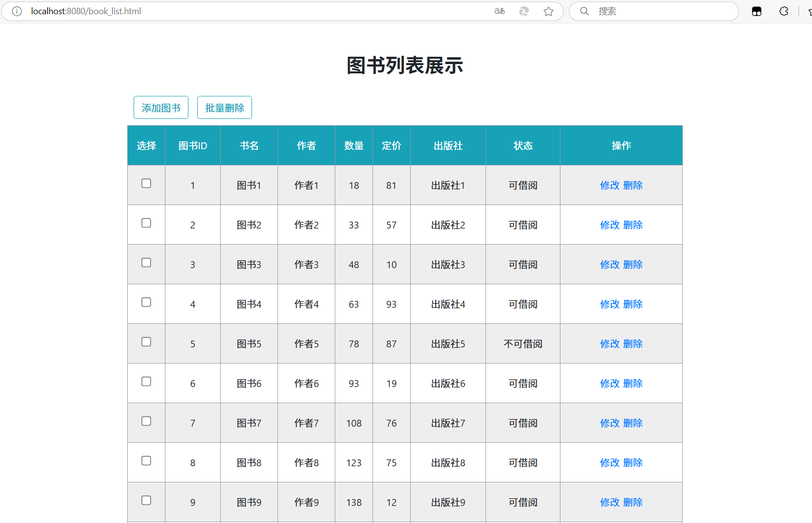Click the site information icon in address bar
Screen dimensions: 812x523
tap(17, 11)
